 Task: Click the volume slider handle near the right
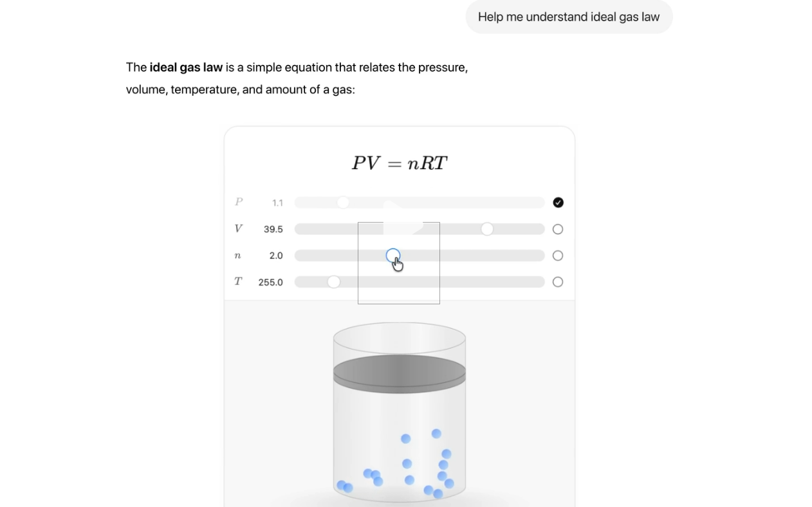[x=487, y=228]
